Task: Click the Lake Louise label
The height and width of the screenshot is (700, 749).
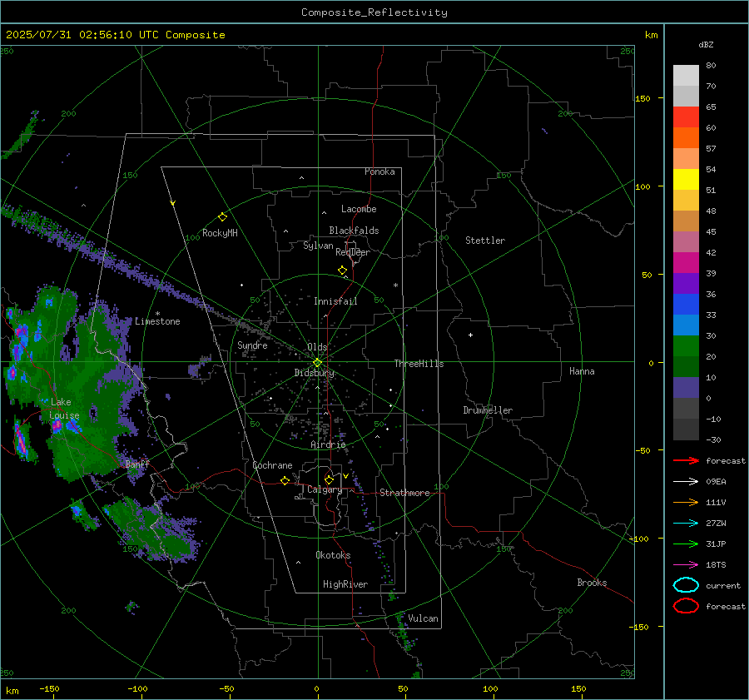Action: [64, 409]
